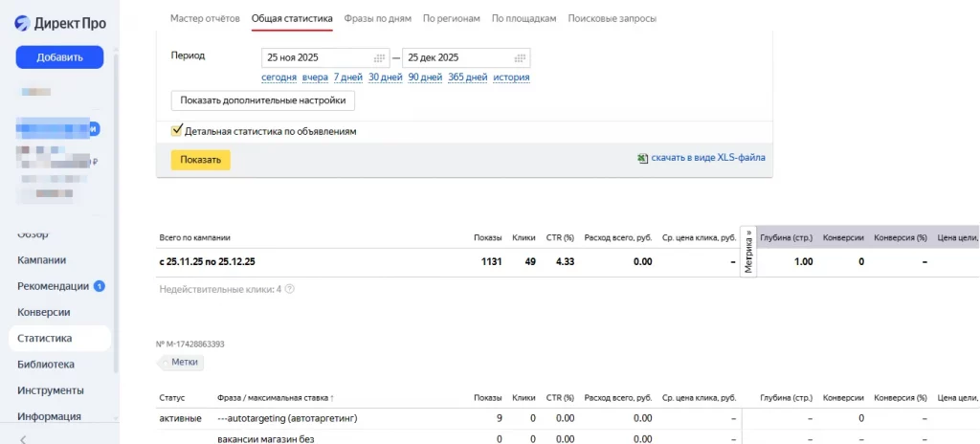
Task: Click the ---autotargeting (автотаргетинг) phrase row
Action: click(x=287, y=418)
